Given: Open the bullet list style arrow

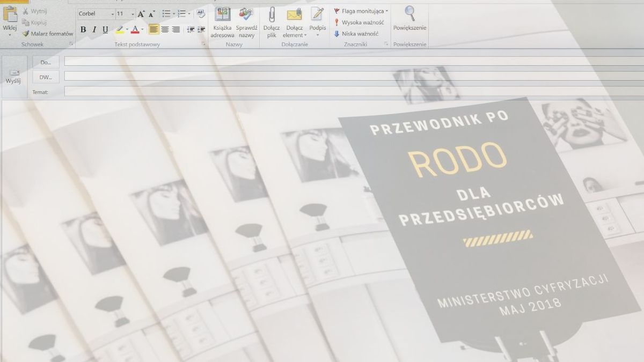Looking at the screenshot, I should (x=173, y=14).
